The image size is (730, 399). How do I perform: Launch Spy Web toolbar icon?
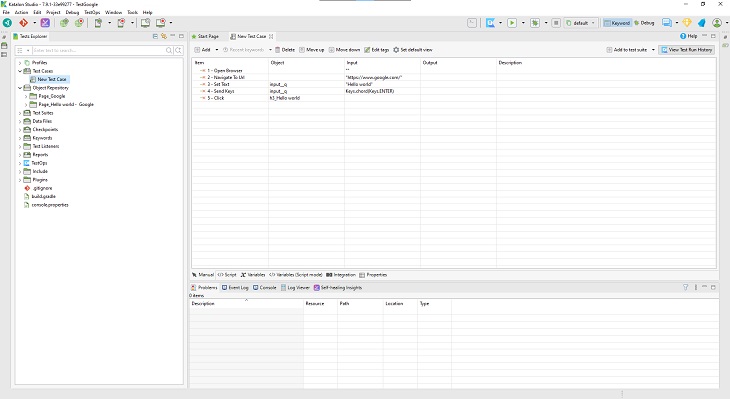pyautogui.click(x=64, y=23)
